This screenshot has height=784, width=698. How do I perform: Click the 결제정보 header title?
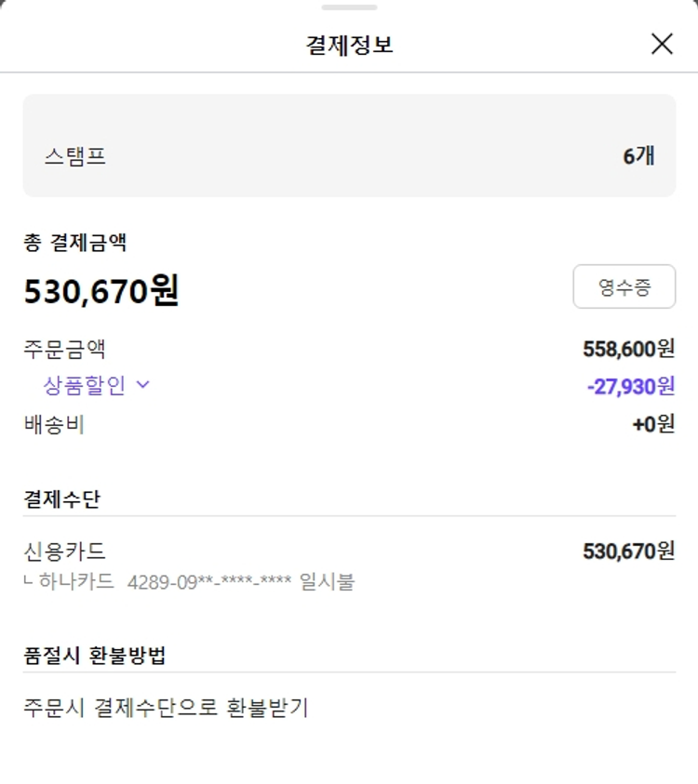[349, 45]
